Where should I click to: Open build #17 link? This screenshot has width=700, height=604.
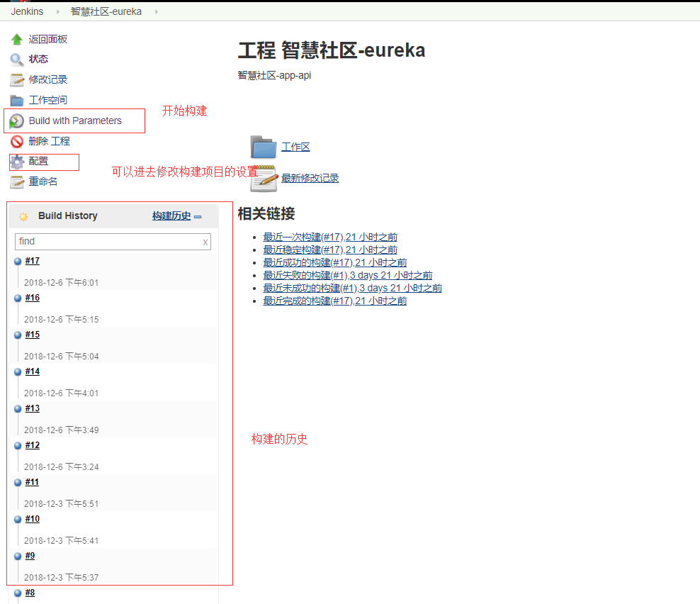(x=33, y=260)
